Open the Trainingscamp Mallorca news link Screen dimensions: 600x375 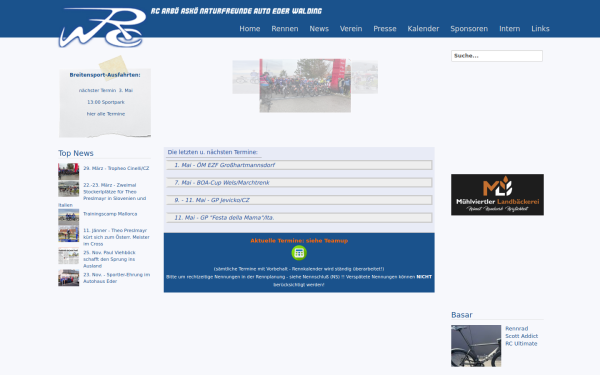110,214
